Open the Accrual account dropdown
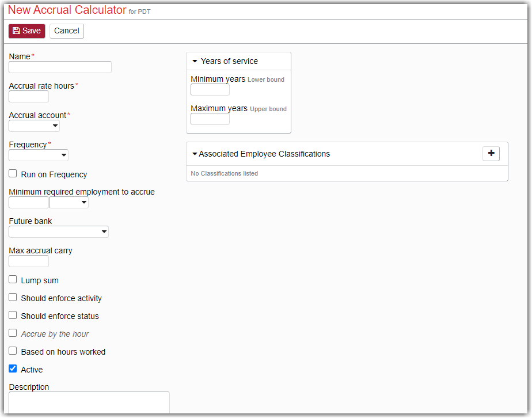The image size is (532, 418). coord(35,126)
